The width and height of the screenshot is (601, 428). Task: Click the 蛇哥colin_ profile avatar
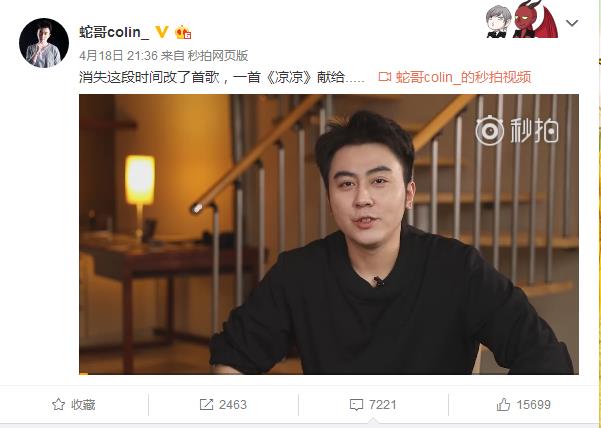pyautogui.click(x=44, y=43)
